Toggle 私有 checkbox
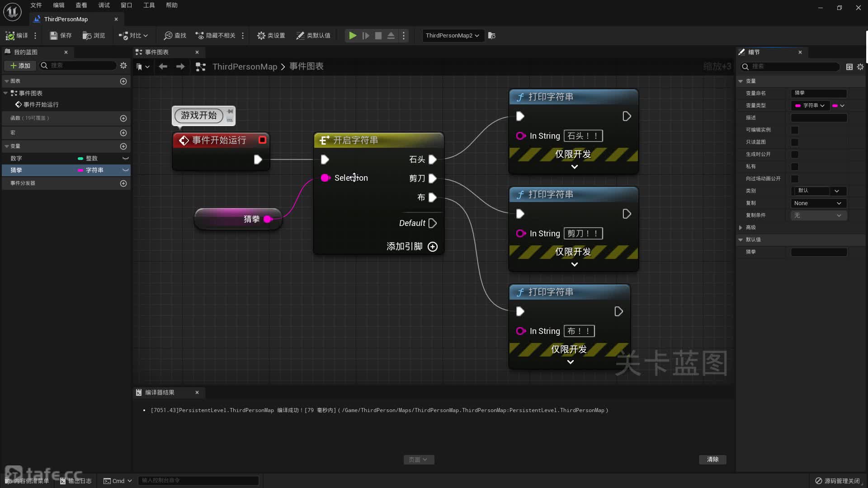The image size is (868, 488). (794, 167)
